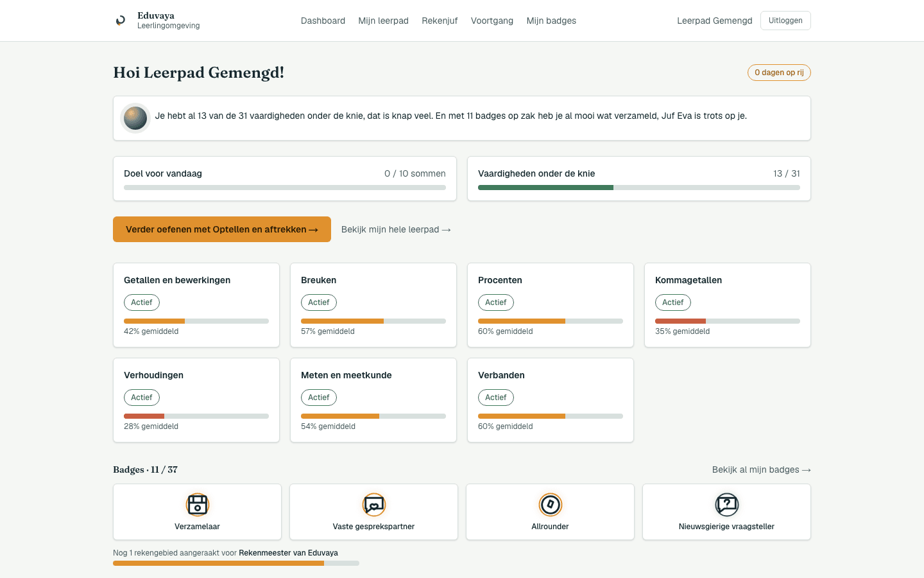The image size is (924, 578).
Task: Click the Rekenmeester van Eduvaya progress bar
Action: [x=236, y=563]
